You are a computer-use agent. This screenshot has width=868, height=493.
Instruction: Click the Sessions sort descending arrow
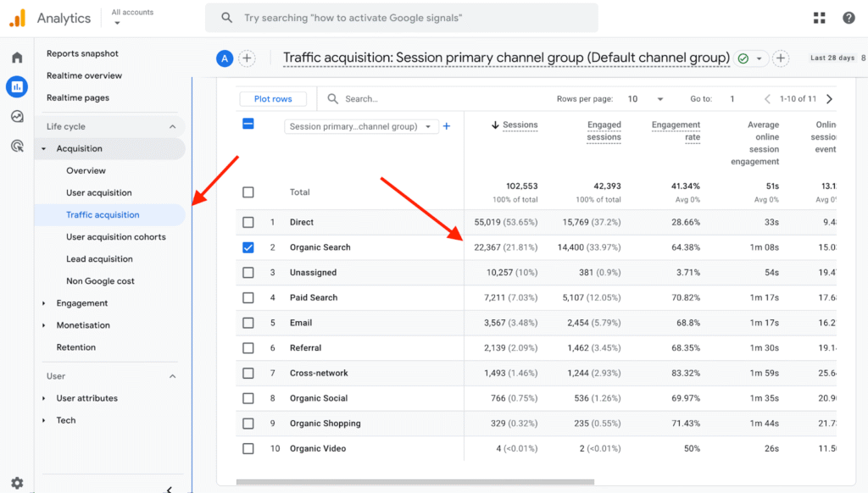495,125
